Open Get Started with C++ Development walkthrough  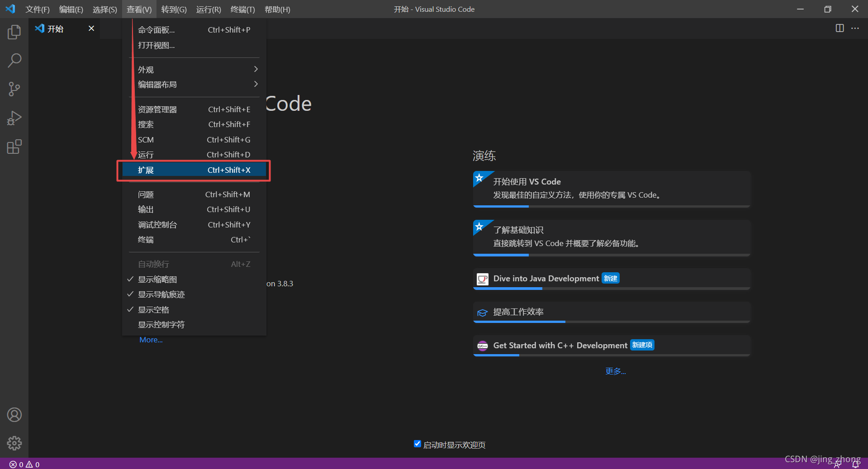click(612, 346)
